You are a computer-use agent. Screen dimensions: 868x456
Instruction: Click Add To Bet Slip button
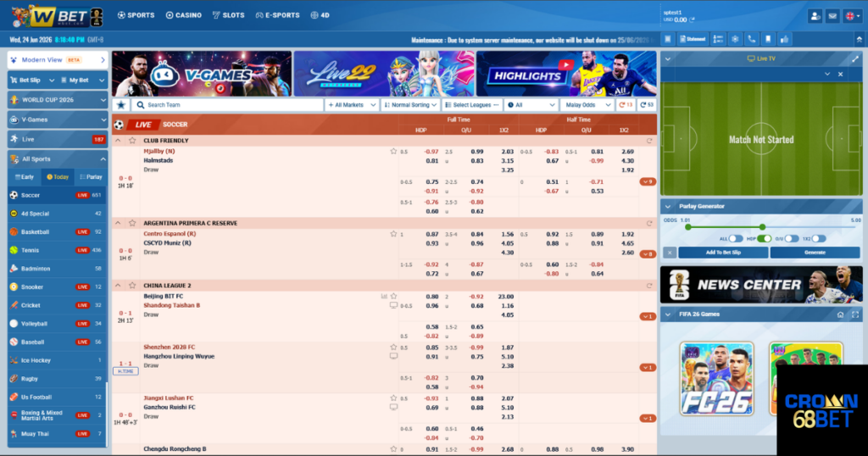(x=723, y=253)
